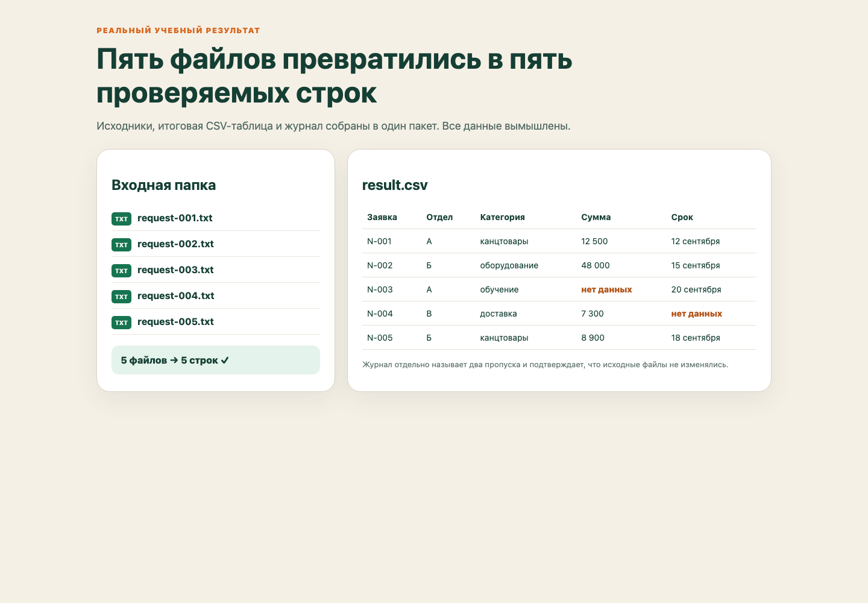Click 'нет данных' in the N-004 row
Image resolution: width=868 pixels, height=603 pixels.
697,314
